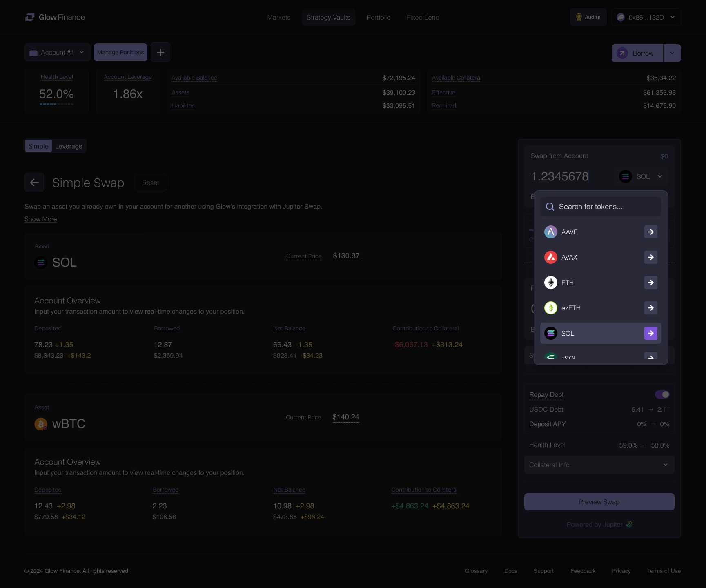The height and width of the screenshot is (588, 706).
Task: Click the ezETH token logo icon
Action: click(x=550, y=308)
